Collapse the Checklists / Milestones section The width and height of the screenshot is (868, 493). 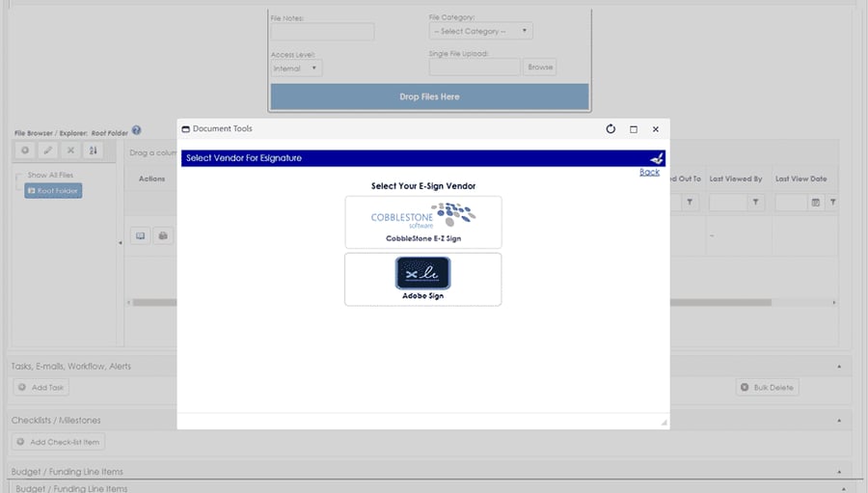[839, 421]
